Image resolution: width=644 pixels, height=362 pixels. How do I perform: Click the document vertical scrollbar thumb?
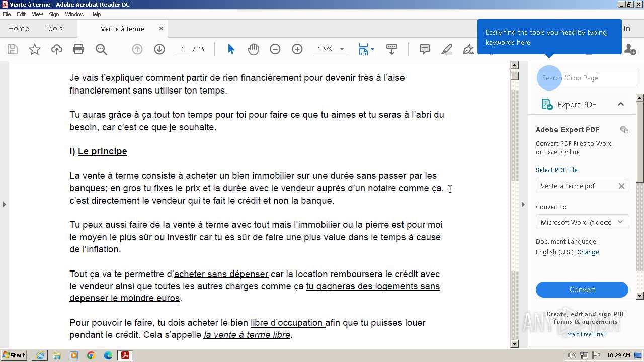[514, 76]
